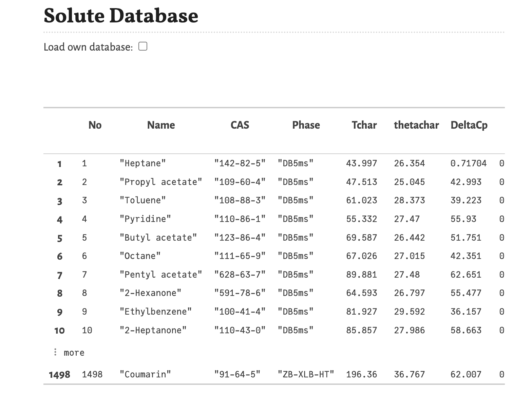
Task: Select the "2-Hexanone" name cell
Action: pos(150,293)
